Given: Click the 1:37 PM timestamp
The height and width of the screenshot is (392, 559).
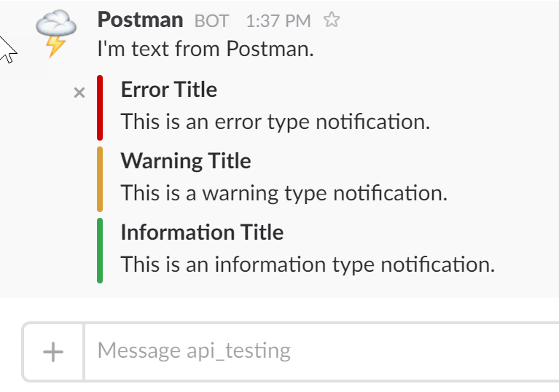Looking at the screenshot, I should point(278,21).
